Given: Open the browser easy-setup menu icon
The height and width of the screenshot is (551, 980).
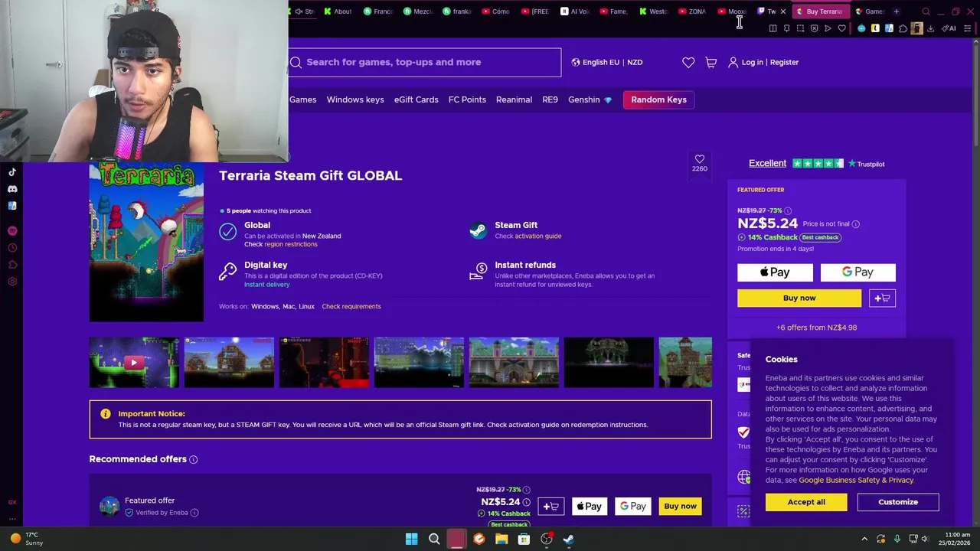Looking at the screenshot, I should click(968, 28).
